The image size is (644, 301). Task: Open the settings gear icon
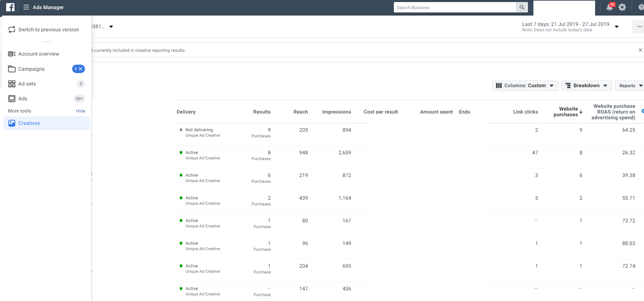coord(622,7)
